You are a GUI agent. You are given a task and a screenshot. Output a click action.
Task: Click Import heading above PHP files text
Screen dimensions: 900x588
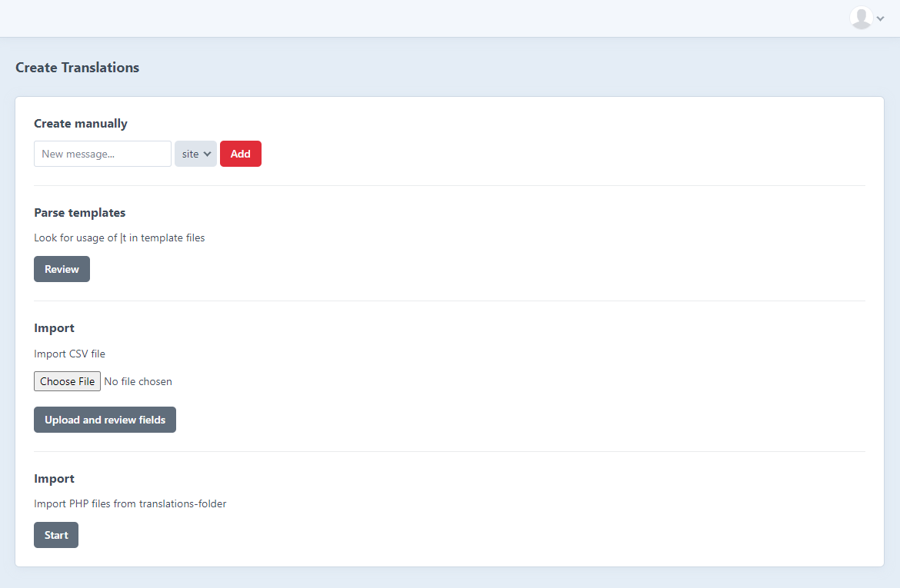coord(54,478)
